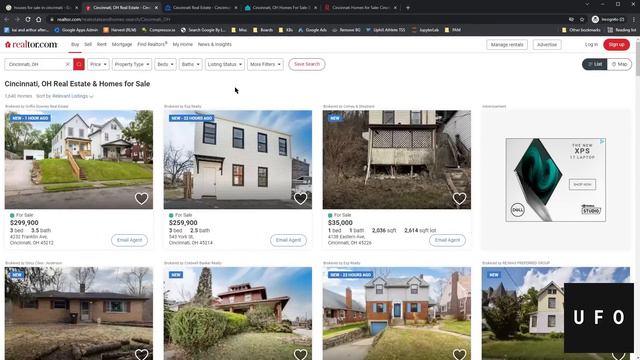The image size is (640, 360).
Task: Switch to Map view
Action: pyautogui.click(x=619, y=64)
